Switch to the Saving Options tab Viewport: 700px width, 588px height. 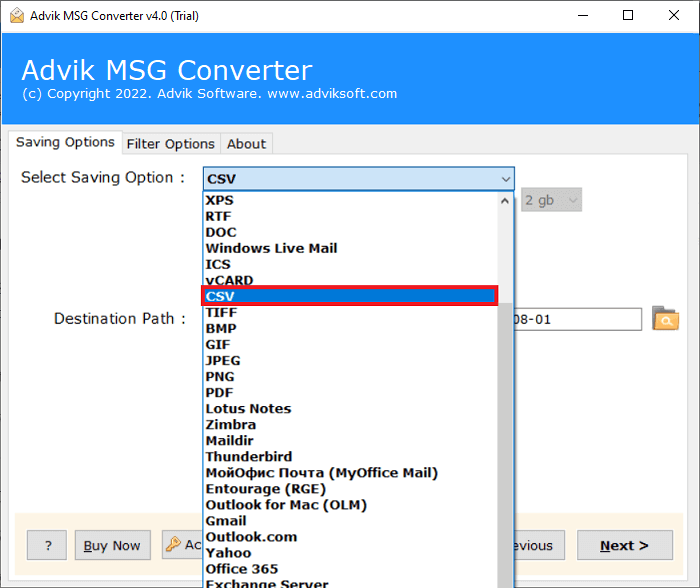[x=65, y=142]
